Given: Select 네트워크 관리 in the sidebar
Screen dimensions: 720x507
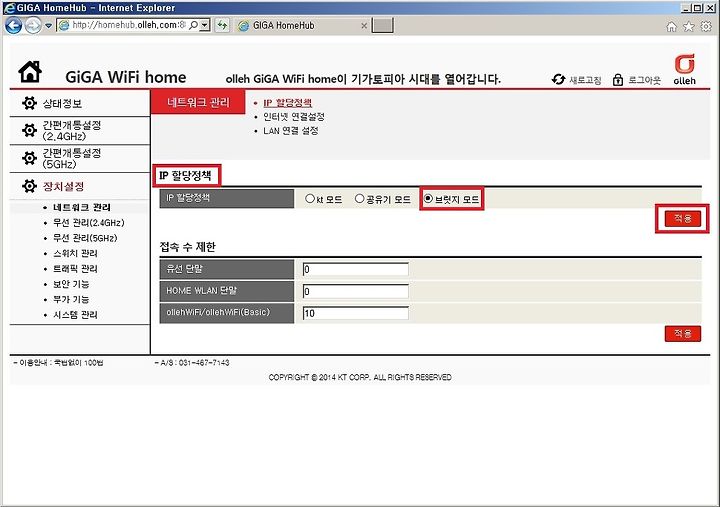Looking at the screenshot, I should click(81, 207).
